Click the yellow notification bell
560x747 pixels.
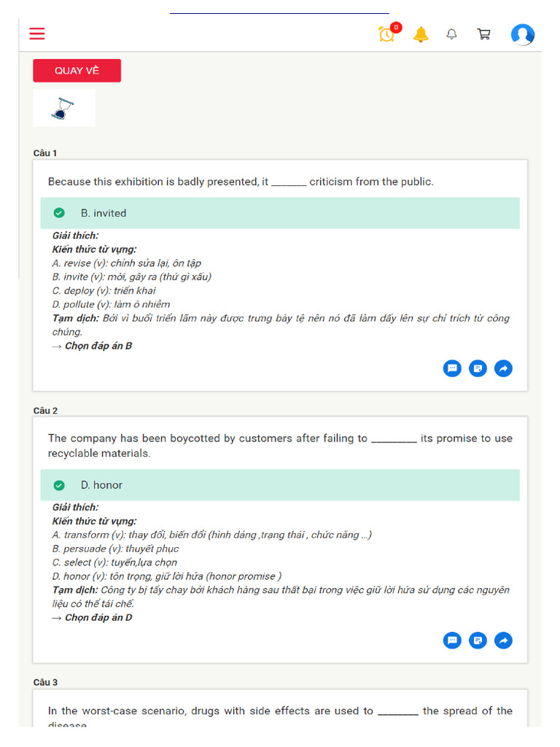tap(421, 34)
